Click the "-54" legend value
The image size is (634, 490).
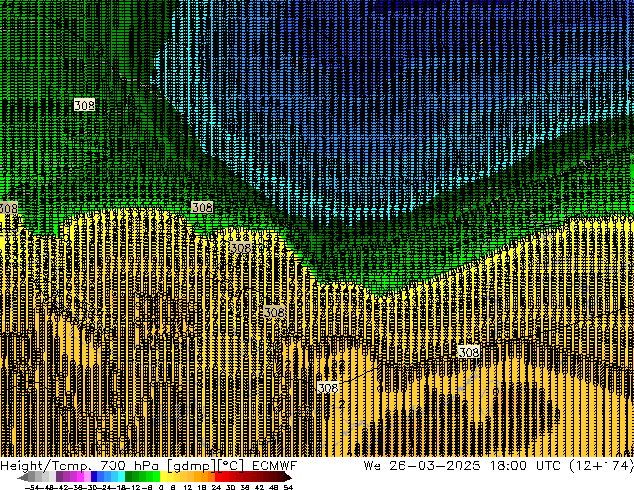pos(31,487)
